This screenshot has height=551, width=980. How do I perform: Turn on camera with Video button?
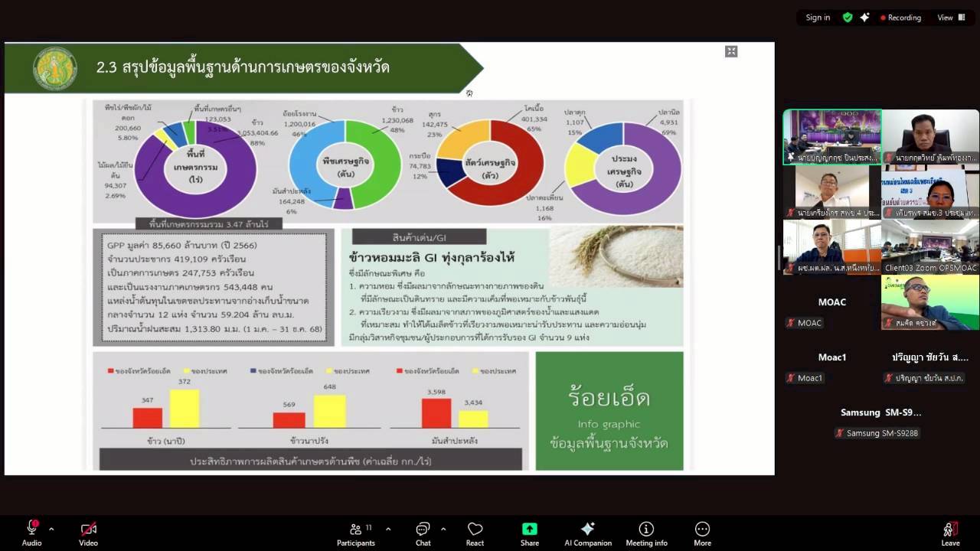point(88,533)
